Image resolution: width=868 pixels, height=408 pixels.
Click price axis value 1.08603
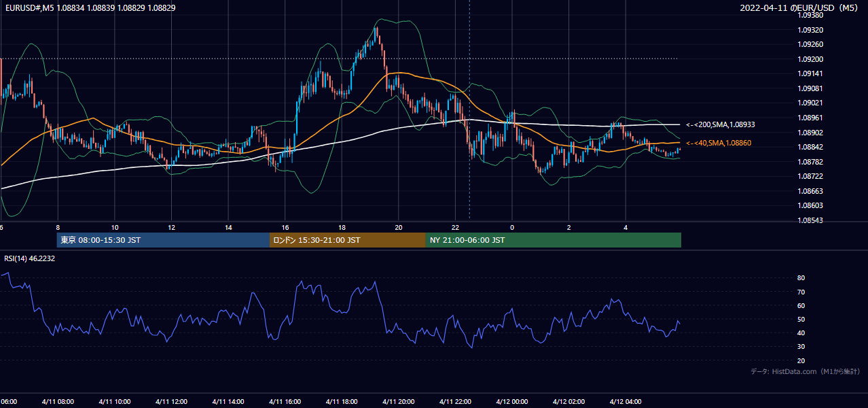[x=810, y=205]
